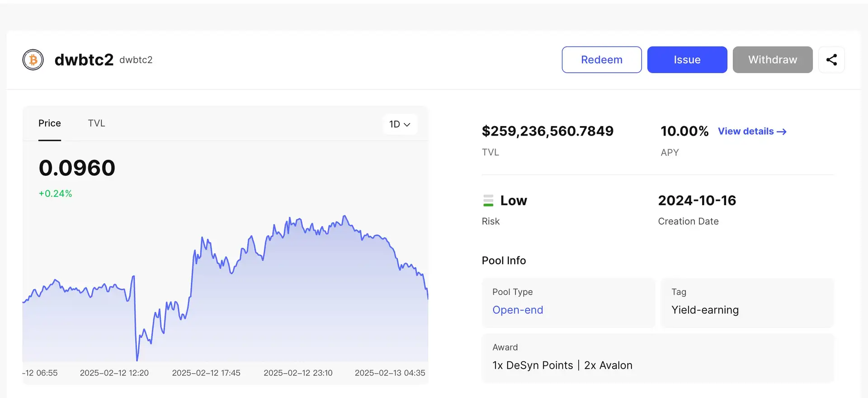The image size is (868, 398).
Task: Click the grey Withdraw button
Action: point(772,60)
